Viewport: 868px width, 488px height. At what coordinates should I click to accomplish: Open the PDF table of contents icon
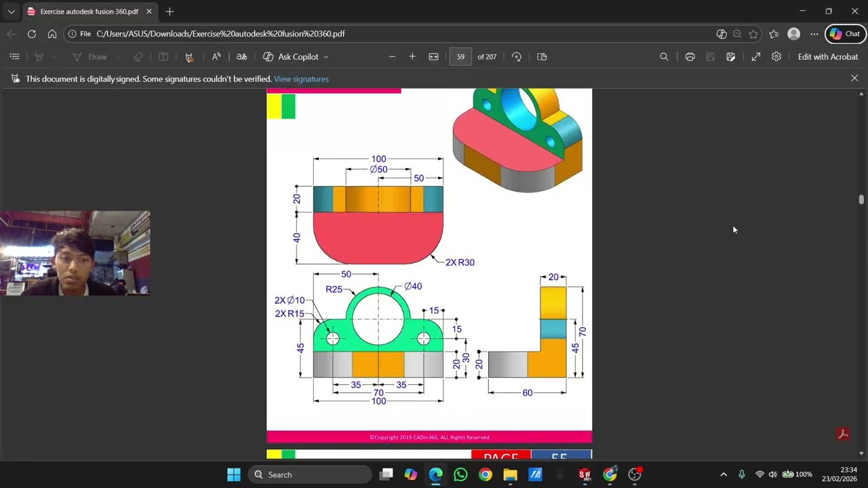coord(14,57)
